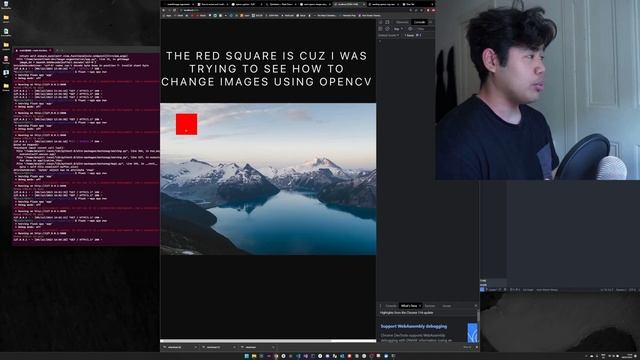Switch to DevTools Elements tab
The height and width of the screenshot is (360, 640).
[402, 22]
